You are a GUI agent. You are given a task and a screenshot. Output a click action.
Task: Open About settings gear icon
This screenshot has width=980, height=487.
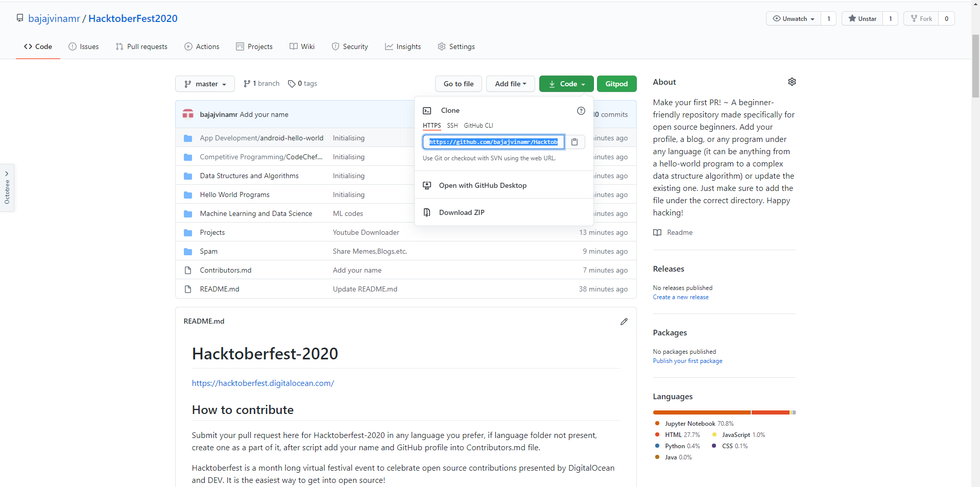(x=792, y=82)
